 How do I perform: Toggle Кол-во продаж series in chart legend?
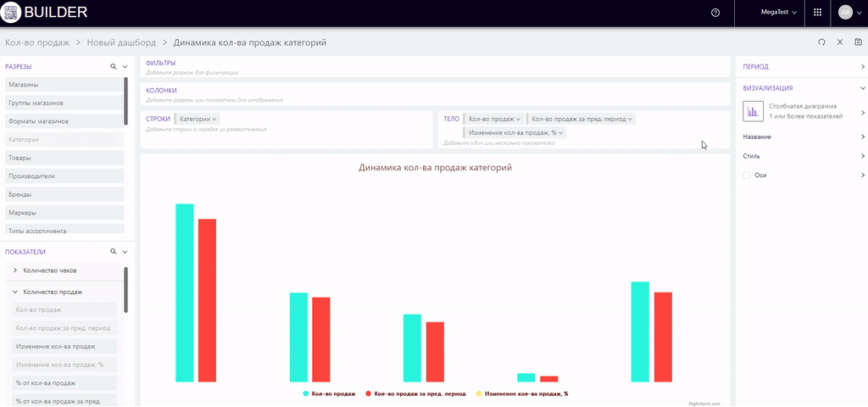click(x=329, y=394)
